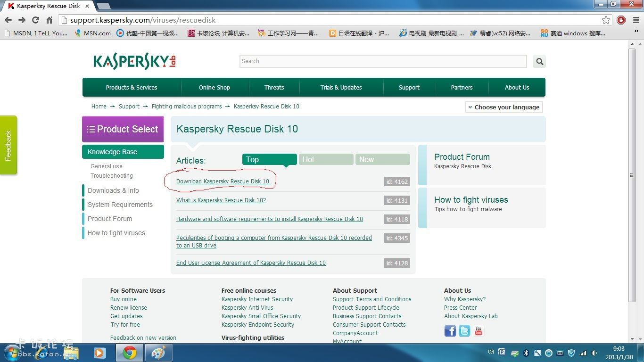The height and width of the screenshot is (362, 644).
Task: Open the Kaspersky Twitter icon
Action: (x=464, y=331)
